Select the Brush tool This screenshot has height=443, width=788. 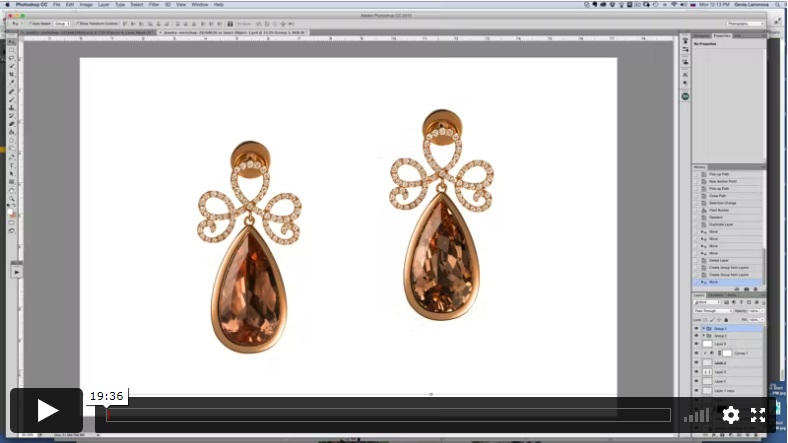click(12, 99)
